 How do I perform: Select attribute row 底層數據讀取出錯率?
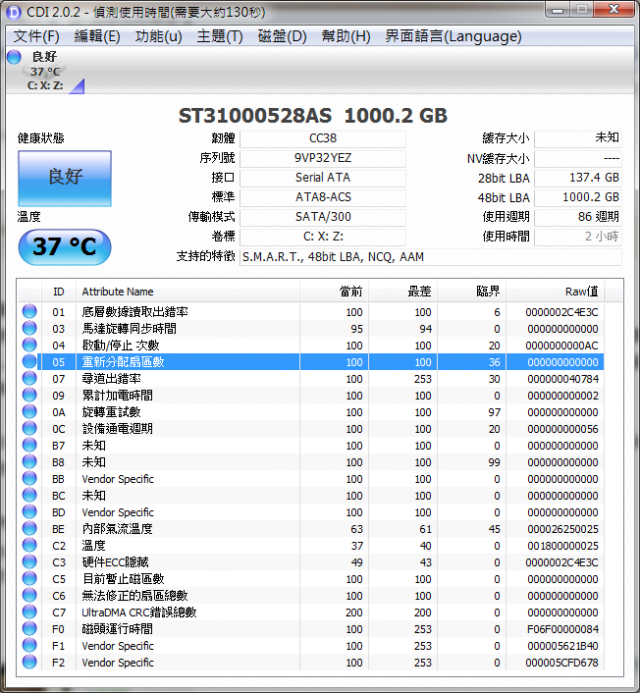[x=311, y=312]
